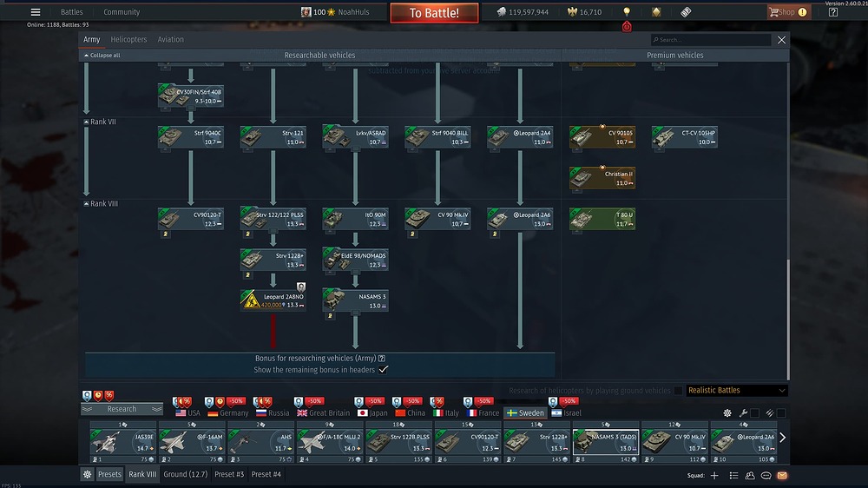Click the Golden Eagles balance 16,710
Viewport: 868px width, 488px height.
[x=584, y=12]
